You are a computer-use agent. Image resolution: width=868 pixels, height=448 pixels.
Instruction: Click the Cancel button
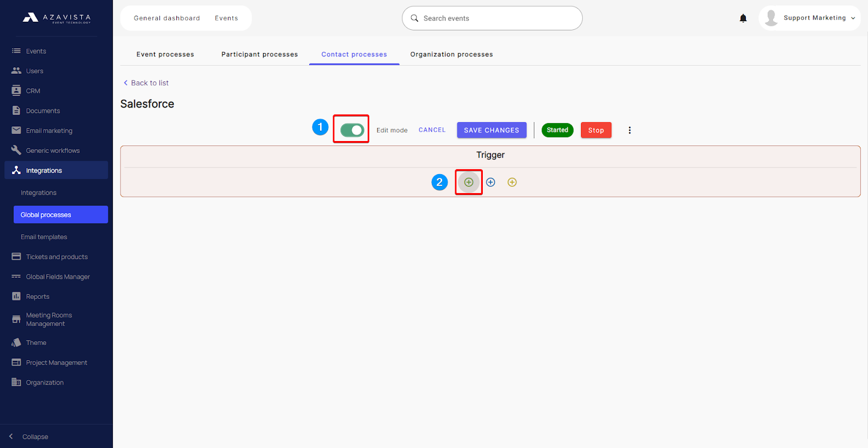[432, 130]
